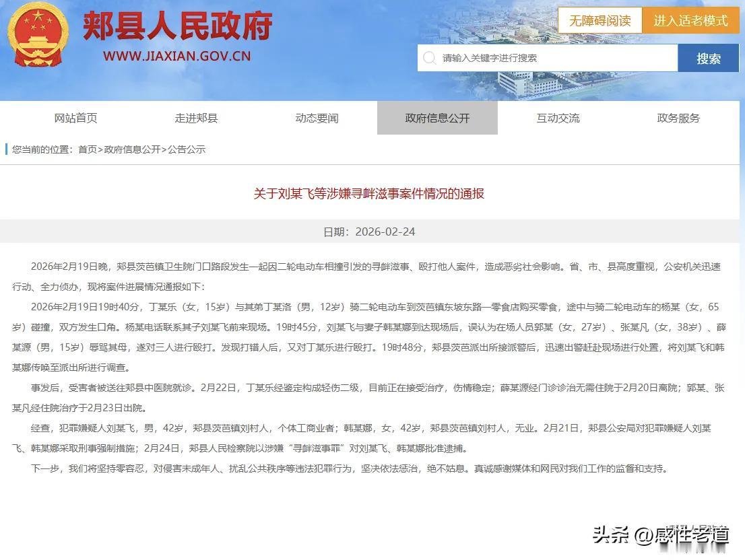Viewport: 745px width, 560px height.
Task: Go to 政府信息公开 in breadcrumb
Action: (132, 149)
